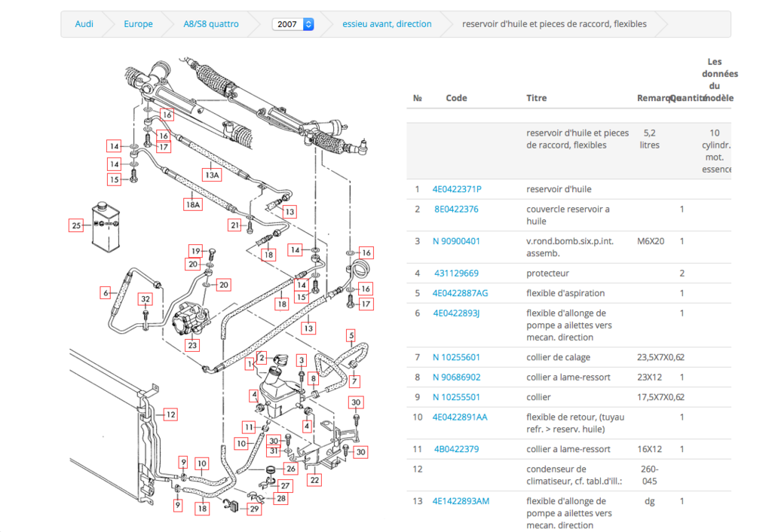Open part code 8E0422376
772x532 pixels.
[456, 209]
